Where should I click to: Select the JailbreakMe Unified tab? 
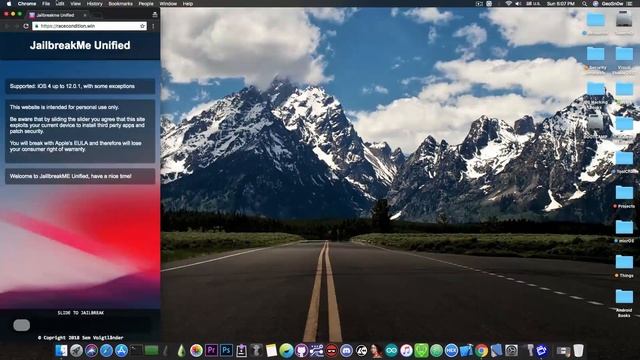click(x=57, y=15)
